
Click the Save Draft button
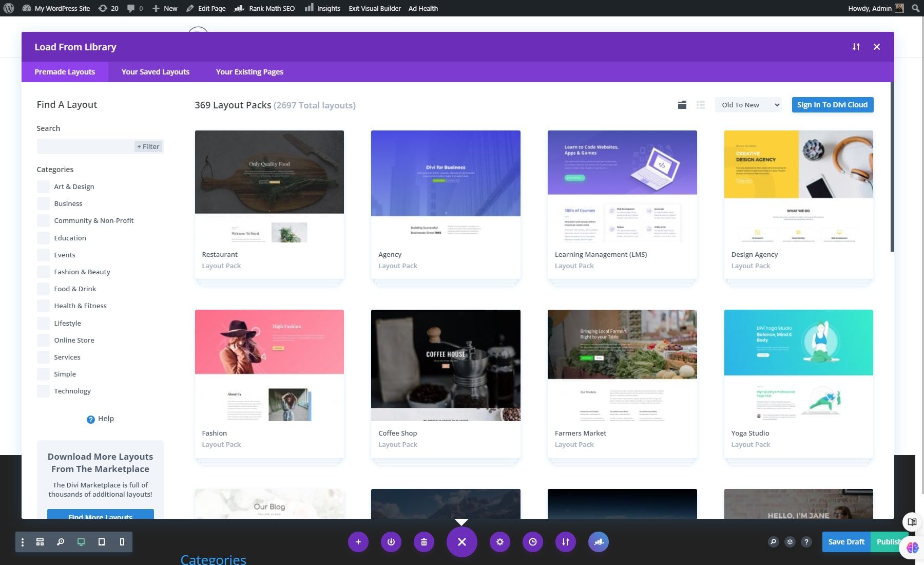click(845, 541)
